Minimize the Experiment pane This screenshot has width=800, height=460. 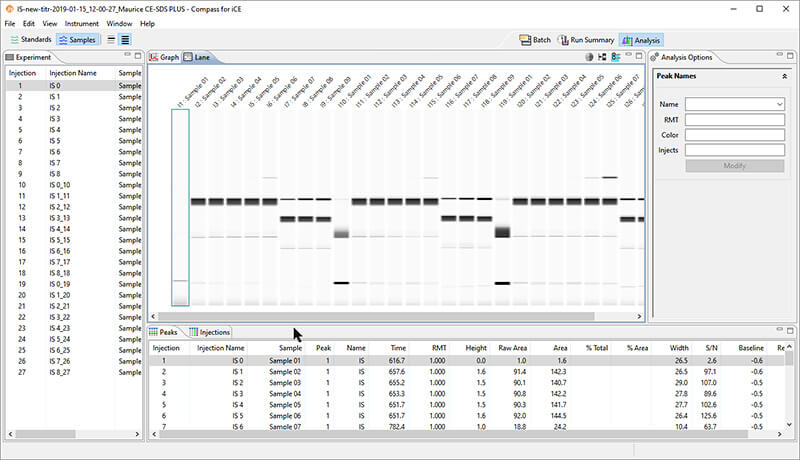tap(128, 55)
